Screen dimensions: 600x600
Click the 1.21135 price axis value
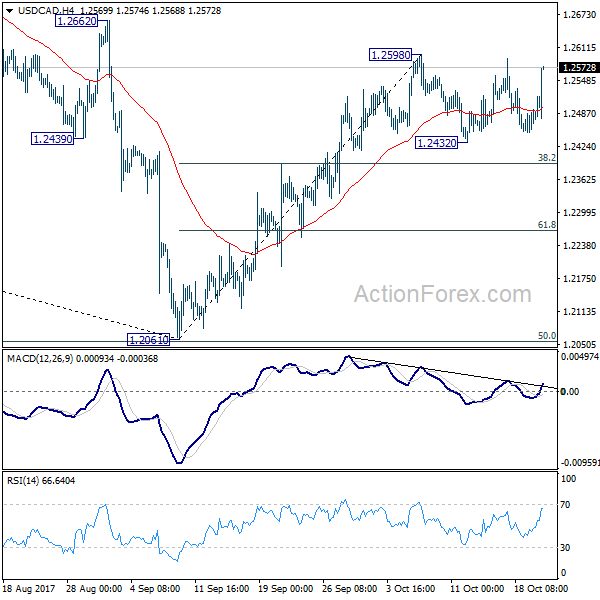point(579,311)
